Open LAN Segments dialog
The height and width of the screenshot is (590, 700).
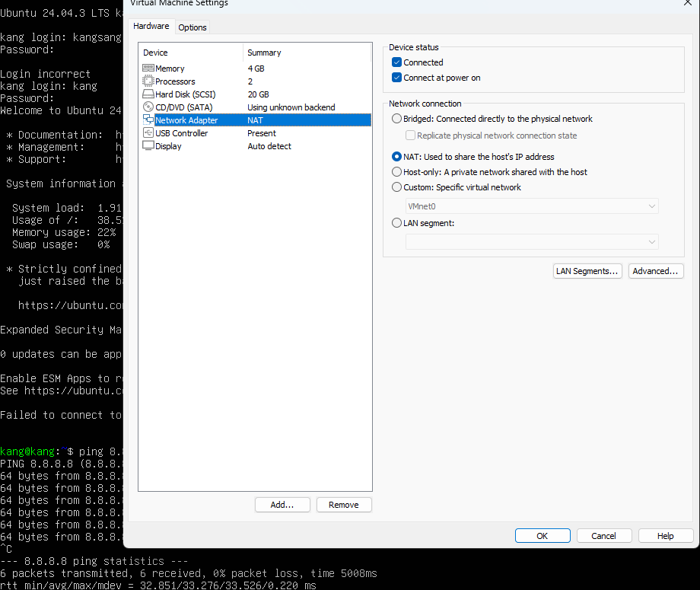pyautogui.click(x=587, y=271)
